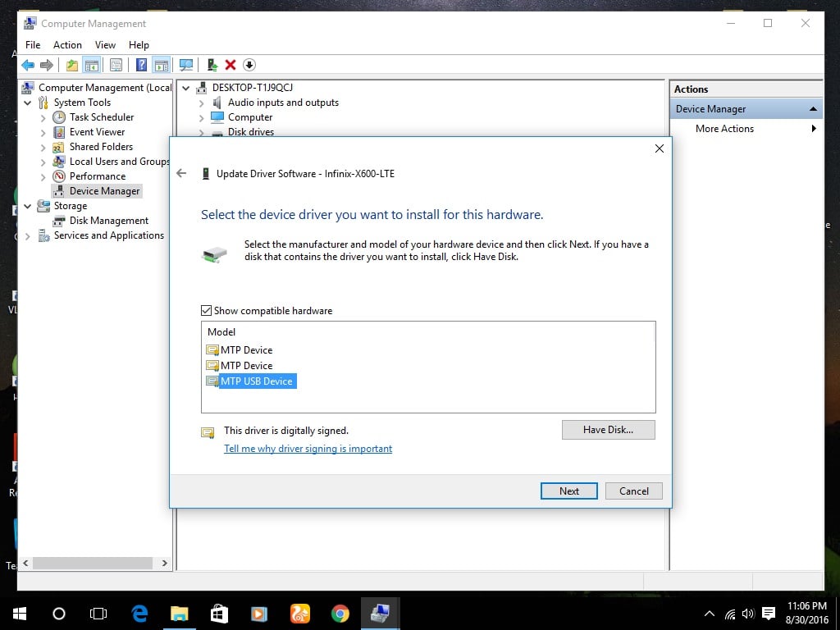Click the blue Help question mark icon
The height and width of the screenshot is (630, 840).
point(141,66)
